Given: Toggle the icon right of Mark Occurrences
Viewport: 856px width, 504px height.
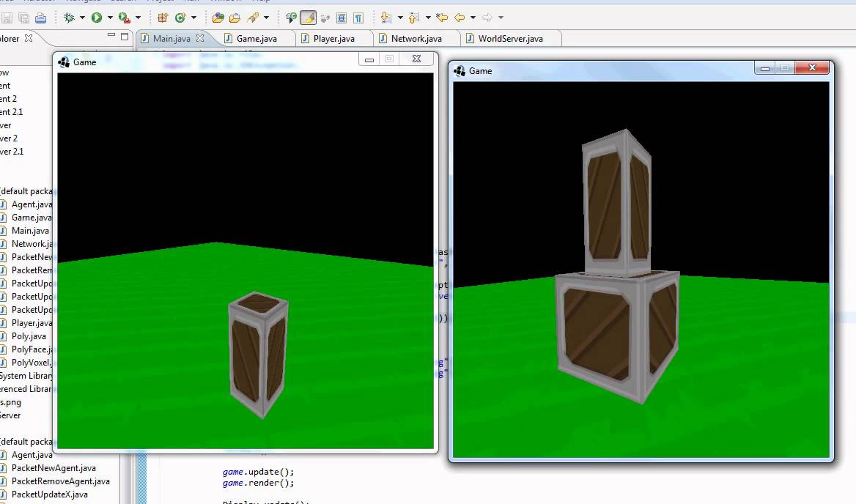Looking at the screenshot, I should tap(325, 18).
